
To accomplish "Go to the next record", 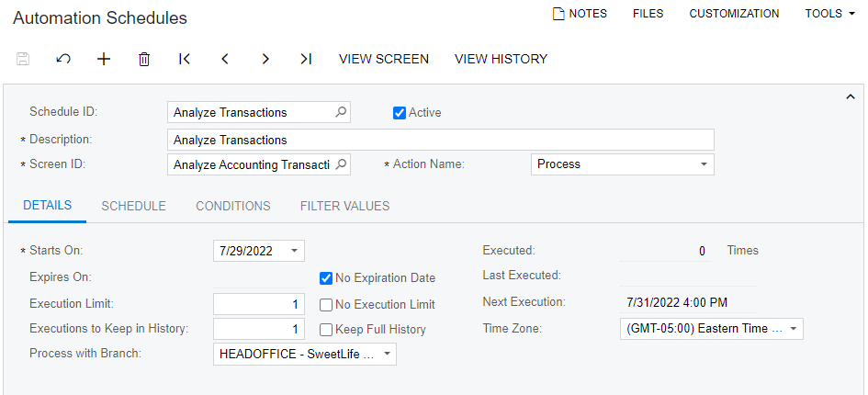I will [x=265, y=59].
